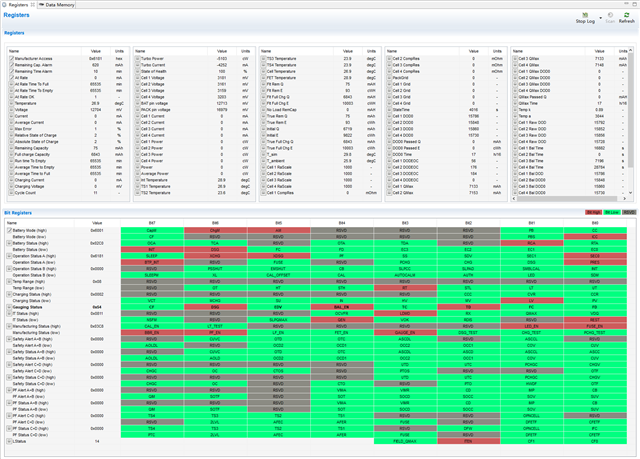Image resolution: width=640 pixels, height=459 pixels.
Task: Click the Bit Low legend swatch
Action: 611,213
